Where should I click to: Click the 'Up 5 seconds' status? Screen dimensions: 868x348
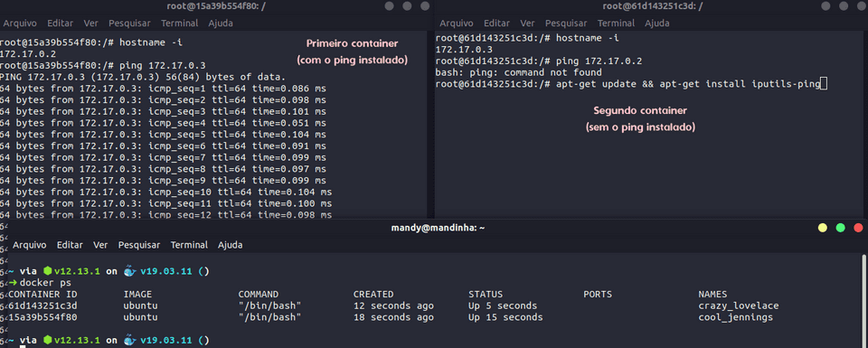tap(503, 306)
